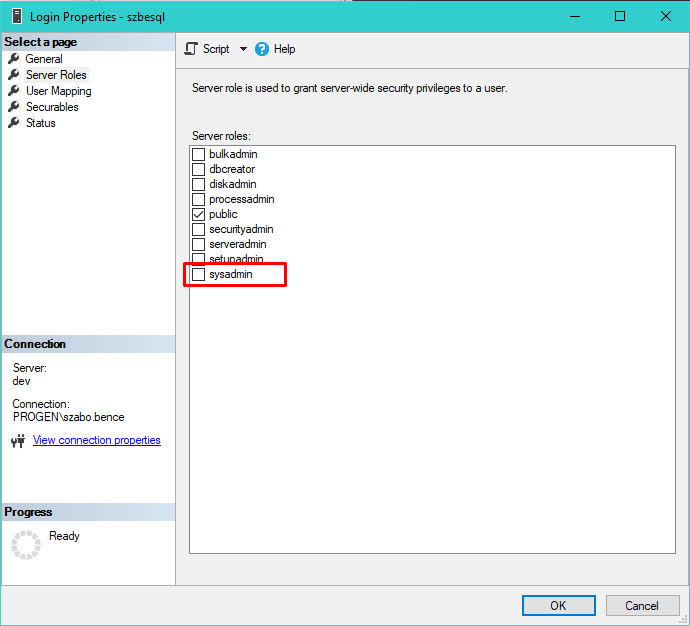Image resolution: width=690 pixels, height=626 pixels.
Task: Click the sysadmin role label
Action: (x=231, y=274)
